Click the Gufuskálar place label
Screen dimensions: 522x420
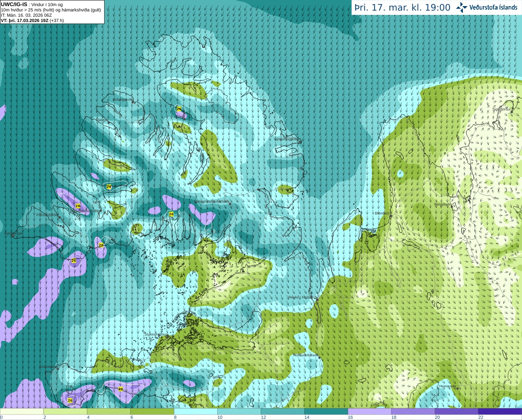[x=47, y=367]
